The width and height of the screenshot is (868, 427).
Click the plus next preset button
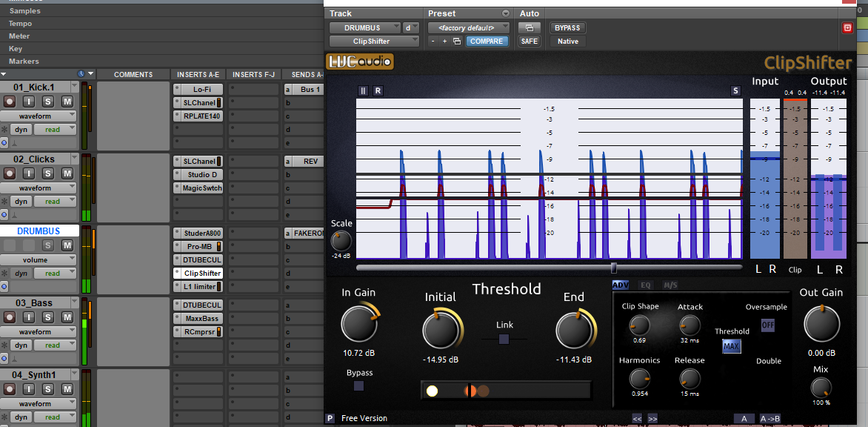click(x=444, y=41)
